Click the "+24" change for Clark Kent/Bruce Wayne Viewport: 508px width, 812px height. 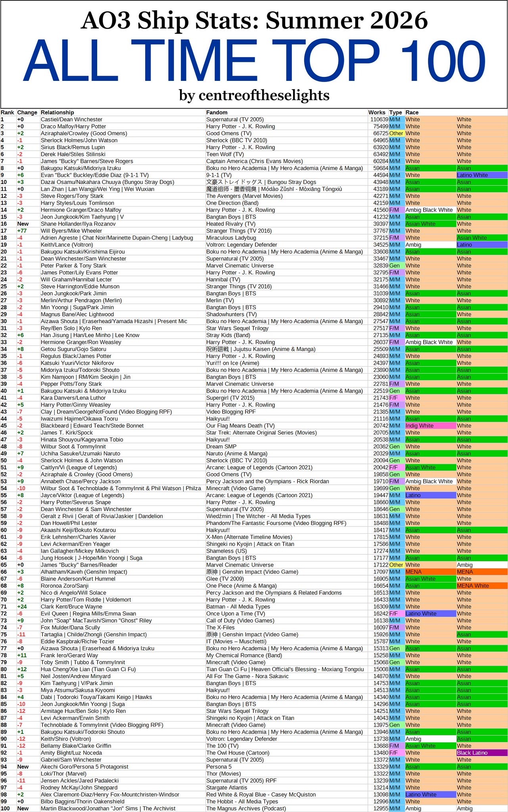22,607
